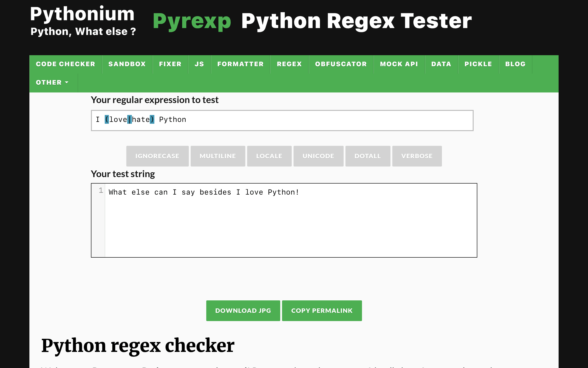This screenshot has height=368, width=588.
Task: Enable the VERBOSE flag
Action: tap(417, 156)
